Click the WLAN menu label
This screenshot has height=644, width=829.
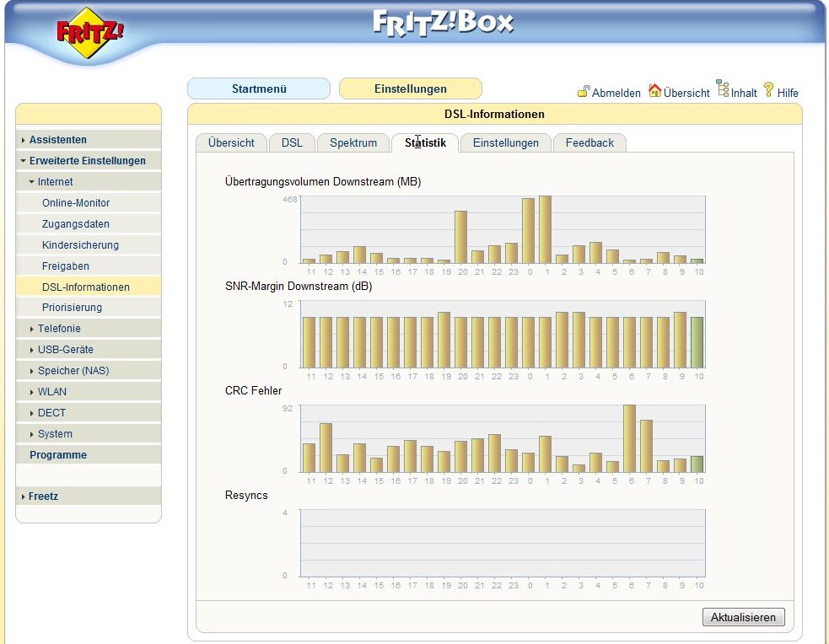[52, 391]
